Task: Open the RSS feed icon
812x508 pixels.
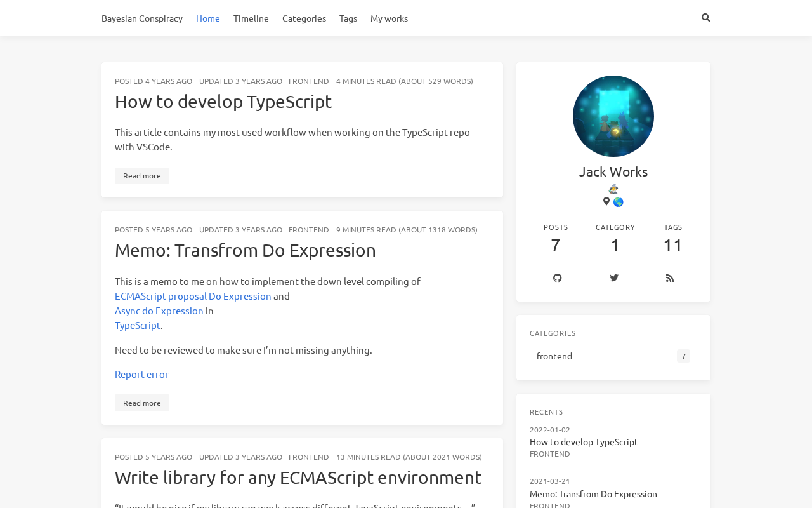Action: (x=669, y=278)
